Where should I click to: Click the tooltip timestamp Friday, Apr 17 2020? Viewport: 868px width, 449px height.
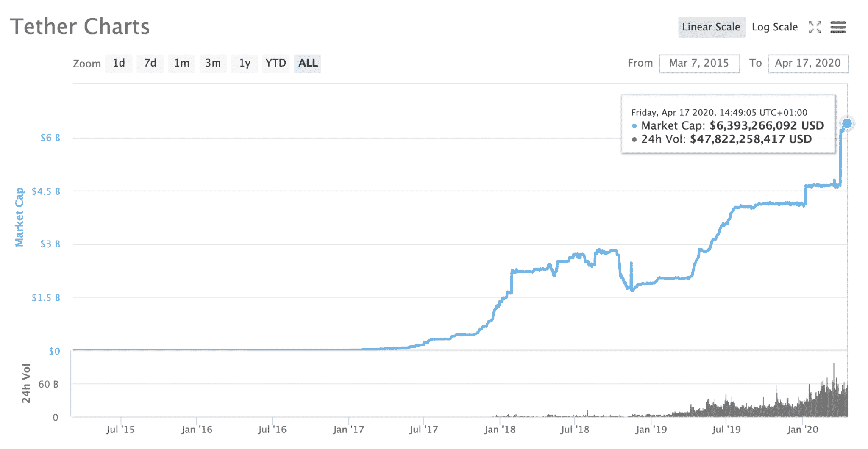pyautogui.click(x=719, y=113)
